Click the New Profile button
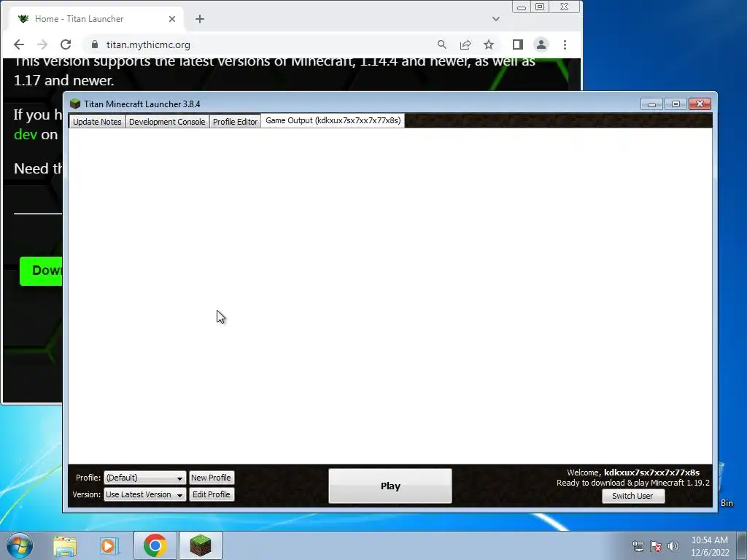The height and width of the screenshot is (560, 747). coord(211,478)
